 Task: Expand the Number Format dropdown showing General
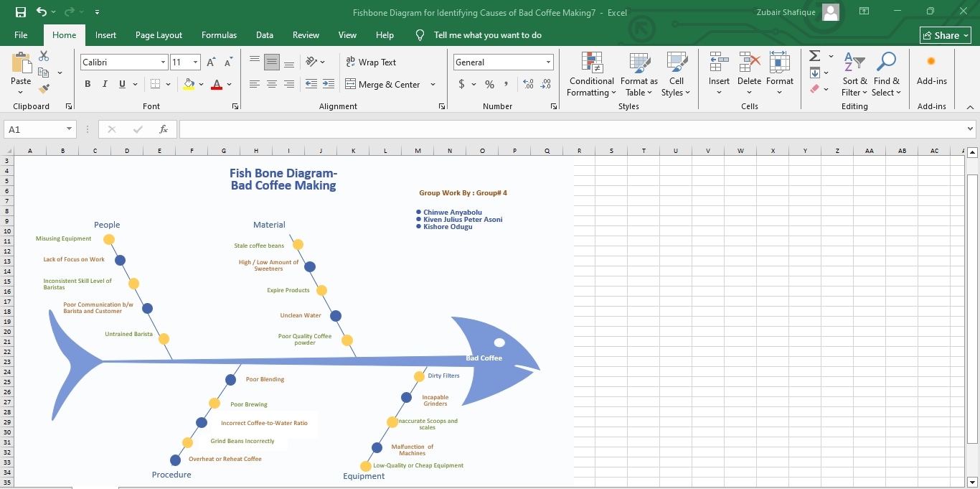(x=547, y=62)
